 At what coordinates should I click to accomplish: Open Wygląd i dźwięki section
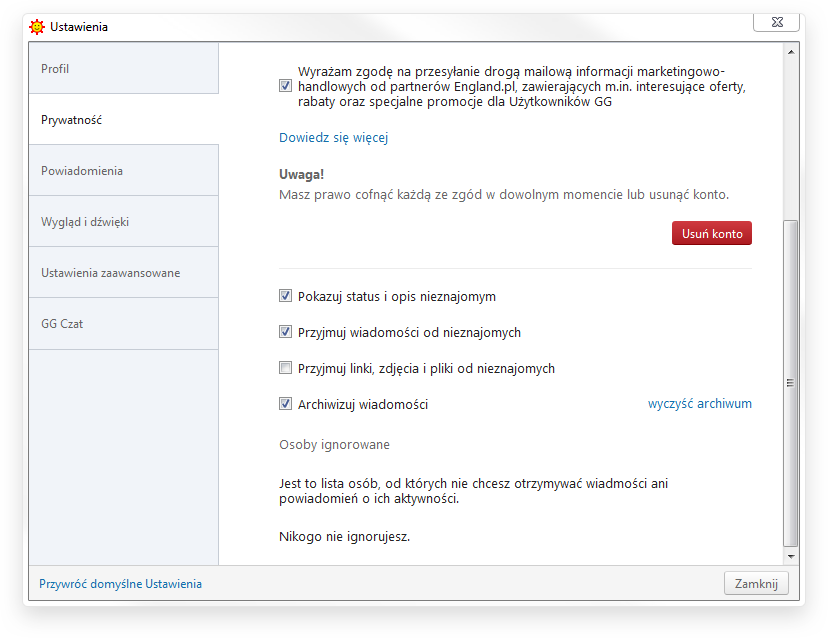tap(124, 222)
